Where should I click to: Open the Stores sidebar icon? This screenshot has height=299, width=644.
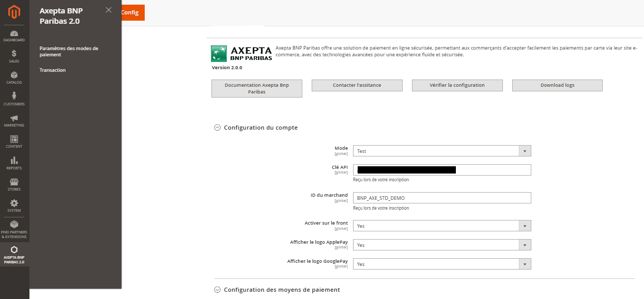(14, 184)
